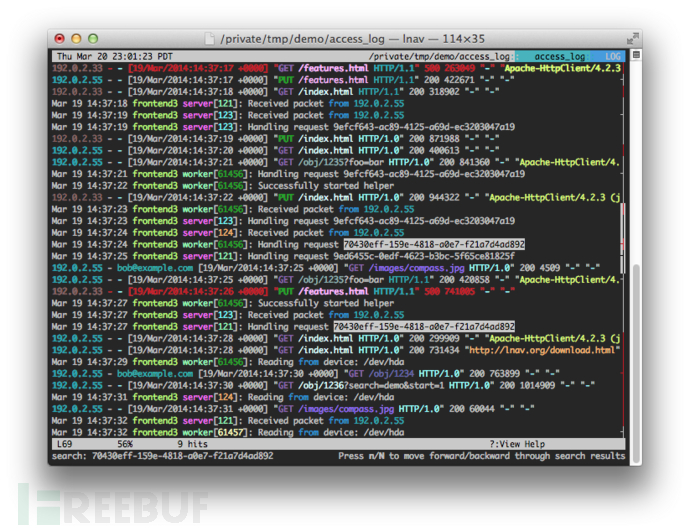Click the '9 hits' search count
690x532 pixels.
pyautogui.click(x=193, y=444)
